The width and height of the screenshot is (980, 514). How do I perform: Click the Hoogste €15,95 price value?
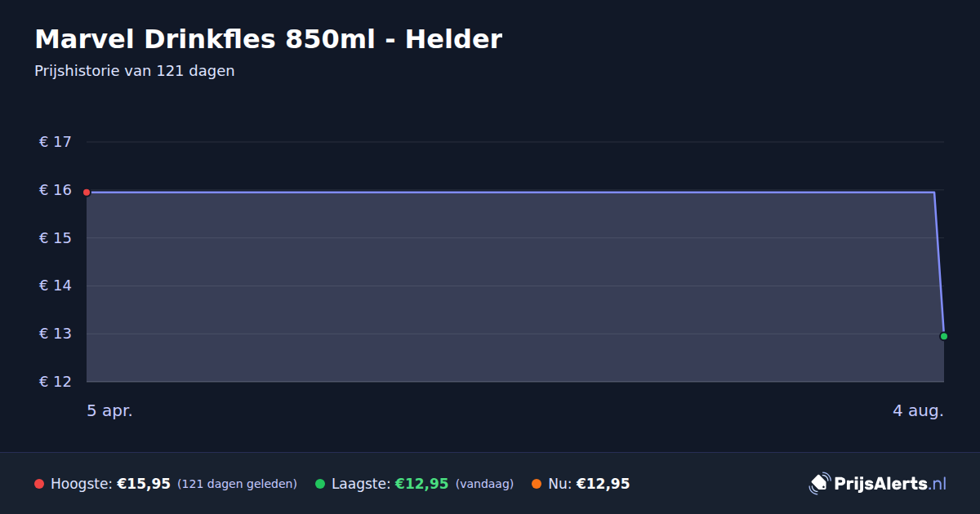144,484
